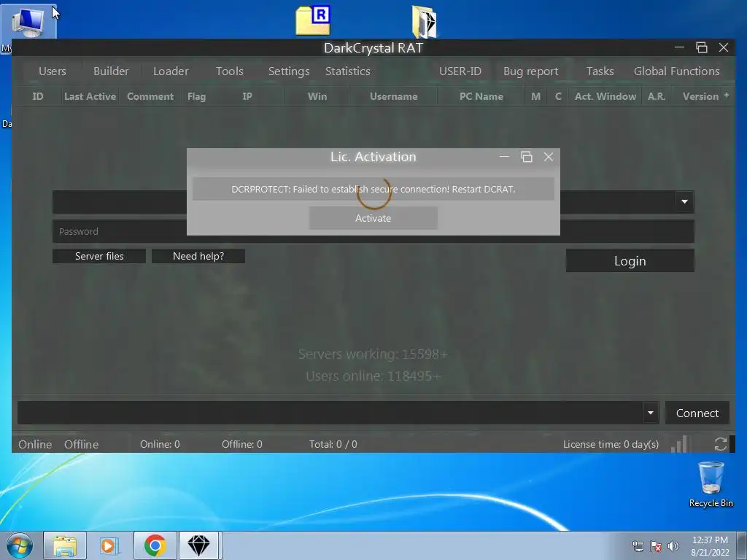Click the refresh icon in status bar
The image size is (747, 560).
coord(720,444)
